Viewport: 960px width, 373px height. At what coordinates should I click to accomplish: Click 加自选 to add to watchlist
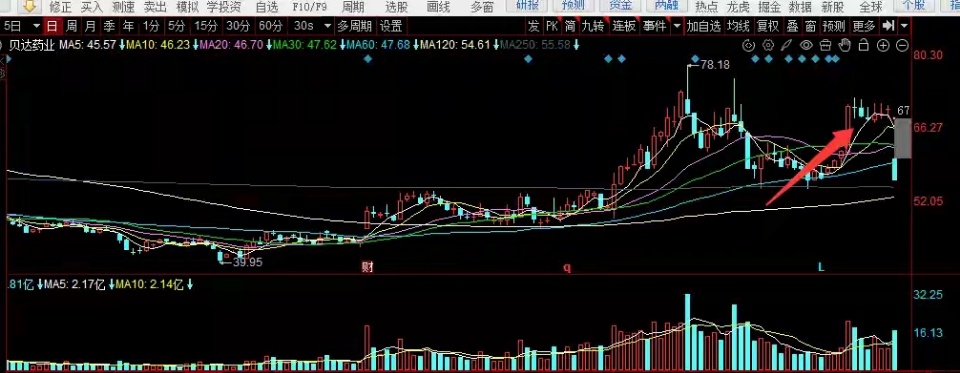(x=703, y=26)
